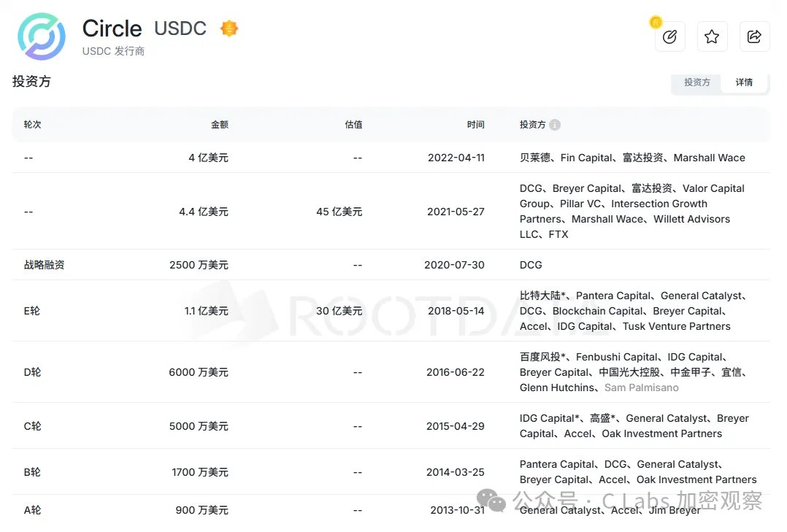Click the D轮 round label
This screenshot has height=532, width=787.
(33, 372)
